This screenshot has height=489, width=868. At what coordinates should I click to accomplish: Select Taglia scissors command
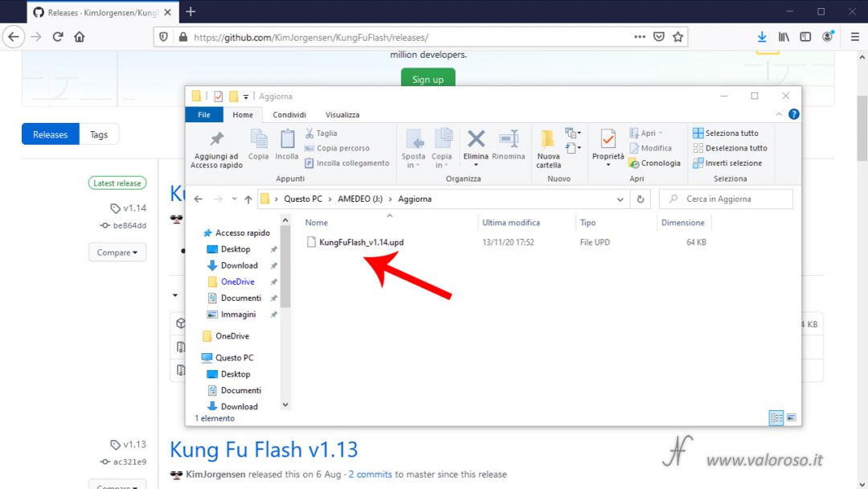click(x=321, y=133)
